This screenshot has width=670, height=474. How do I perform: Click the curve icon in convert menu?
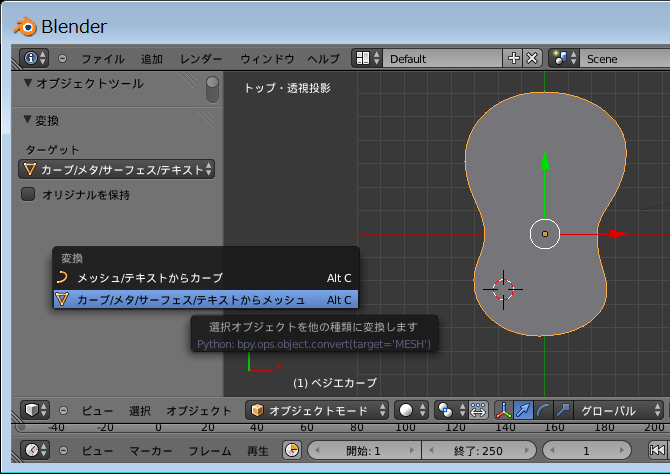tap(62, 277)
